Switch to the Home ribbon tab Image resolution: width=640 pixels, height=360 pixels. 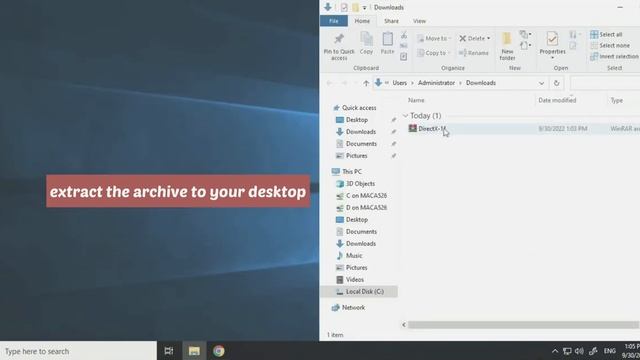click(x=362, y=21)
